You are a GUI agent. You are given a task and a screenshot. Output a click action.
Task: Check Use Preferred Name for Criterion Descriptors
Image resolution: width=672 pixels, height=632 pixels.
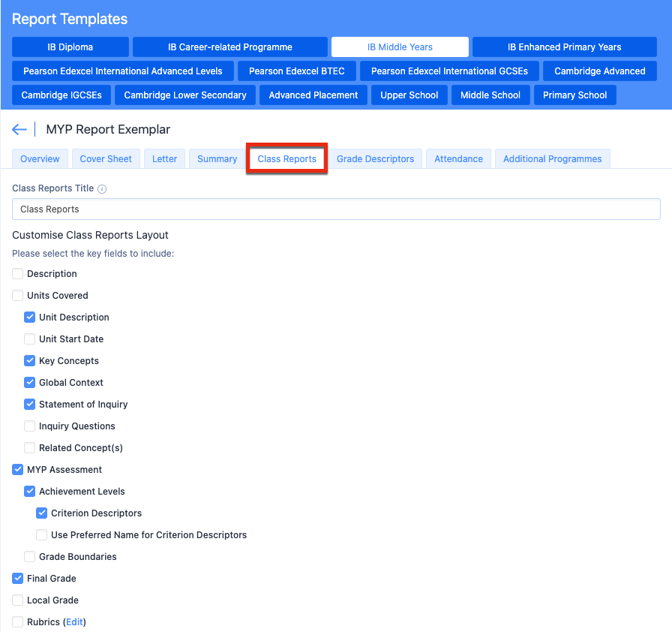coord(41,534)
